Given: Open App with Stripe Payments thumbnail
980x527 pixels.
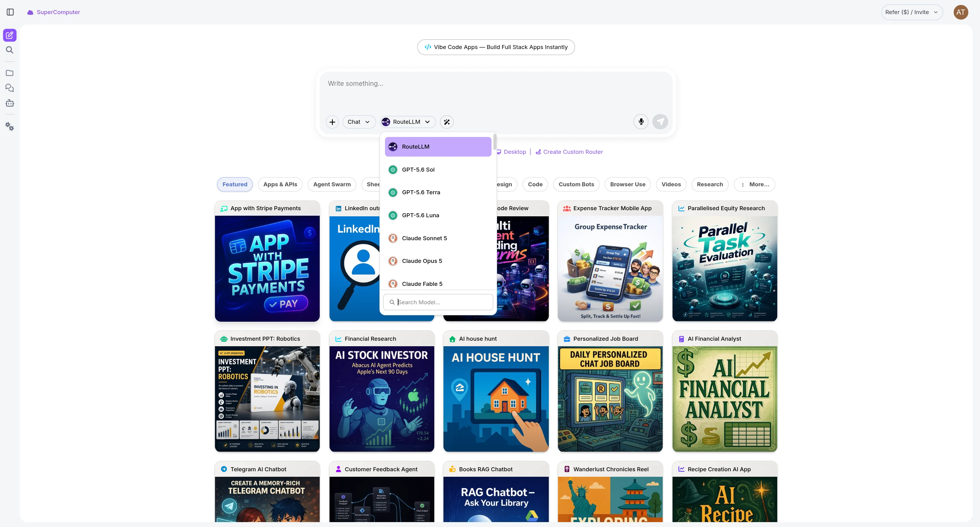Looking at the screenshot, I should point(267,269).
